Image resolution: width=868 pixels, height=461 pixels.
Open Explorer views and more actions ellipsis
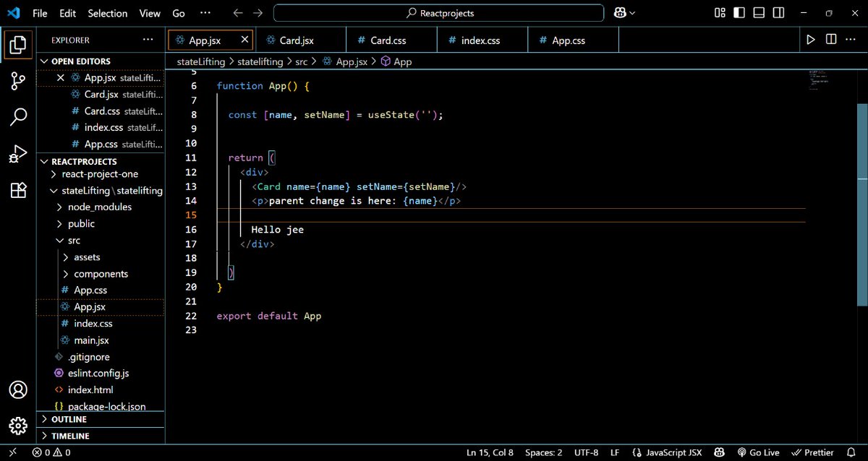[148, 40]
